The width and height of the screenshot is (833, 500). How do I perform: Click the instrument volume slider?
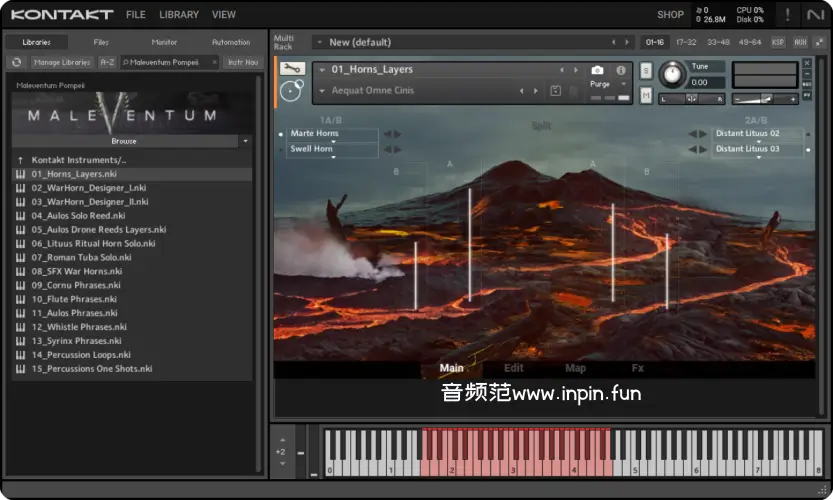(x=765, y=98)
